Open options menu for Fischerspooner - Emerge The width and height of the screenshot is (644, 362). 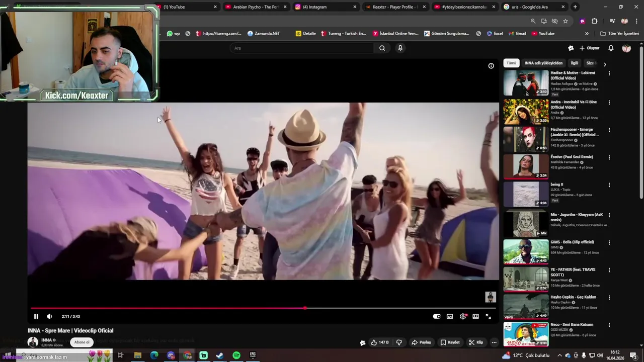coord(609,130)
